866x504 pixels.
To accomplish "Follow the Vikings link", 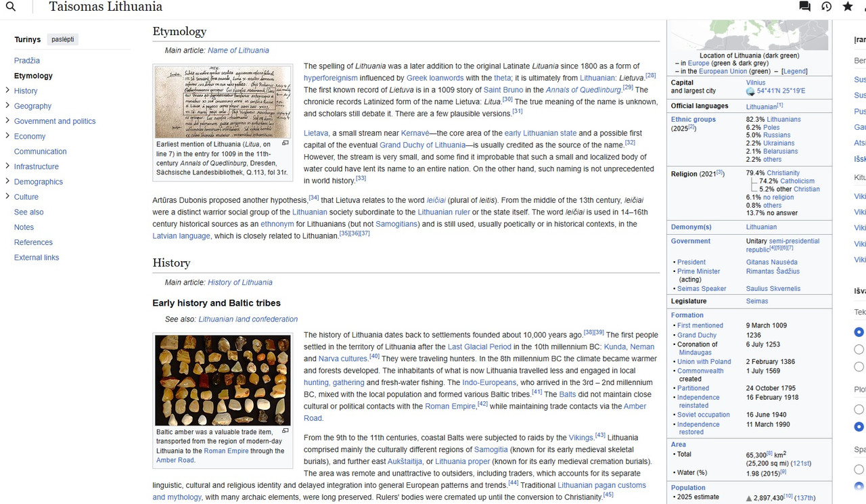I will (x=581, y=438).
